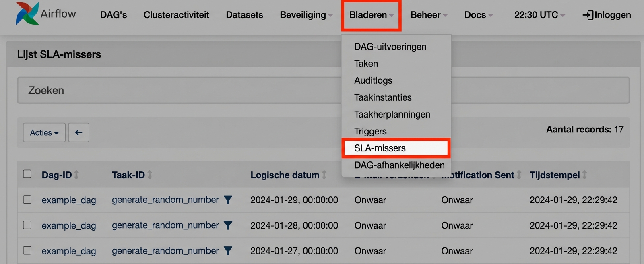Screen dimensions: 644x264
Task: Sort by Tijdstempel column arrows
Action: [584, 175]
